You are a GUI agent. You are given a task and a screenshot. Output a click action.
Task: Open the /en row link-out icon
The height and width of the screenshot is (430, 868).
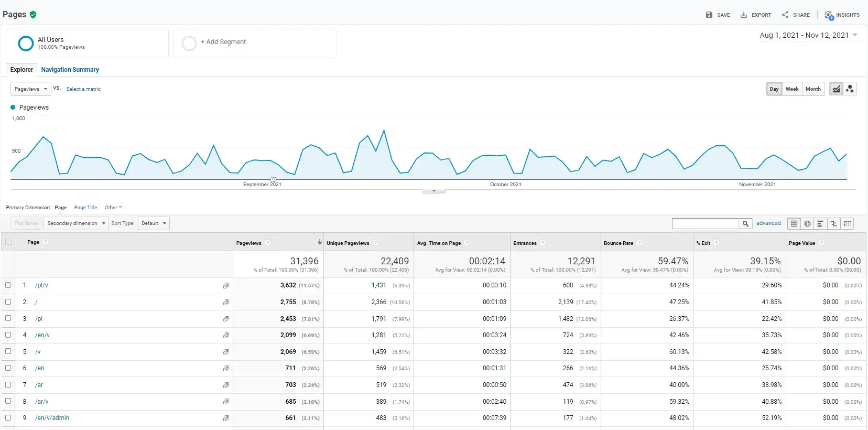point(226,368)
